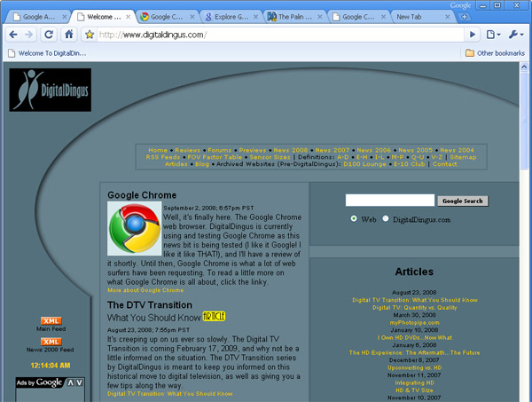This screenshot has height=402, width=532.
Task: Reload the page with the refresh icon
Action: pos(49,35)
